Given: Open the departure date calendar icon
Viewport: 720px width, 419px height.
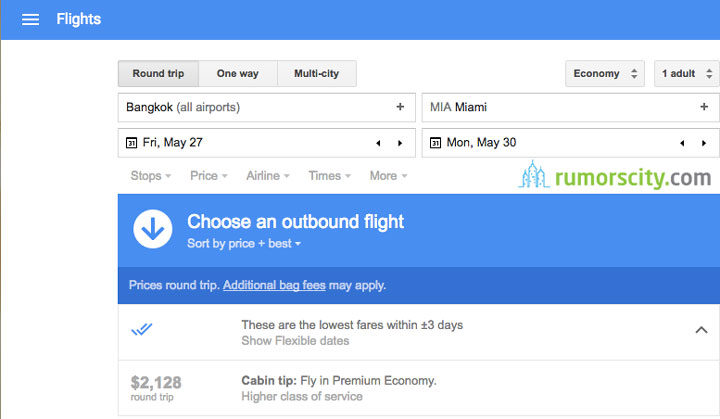Looking at the screenshot, I should coord(131,143).
